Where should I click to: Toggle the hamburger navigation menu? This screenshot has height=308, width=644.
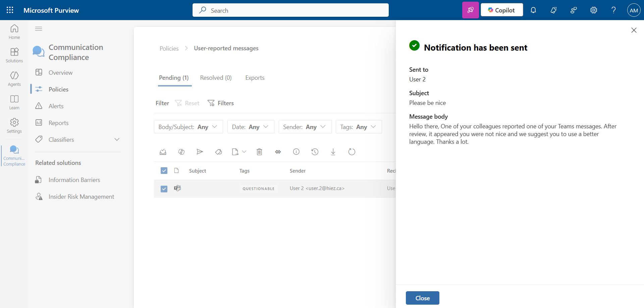click(x=39, y=29)
